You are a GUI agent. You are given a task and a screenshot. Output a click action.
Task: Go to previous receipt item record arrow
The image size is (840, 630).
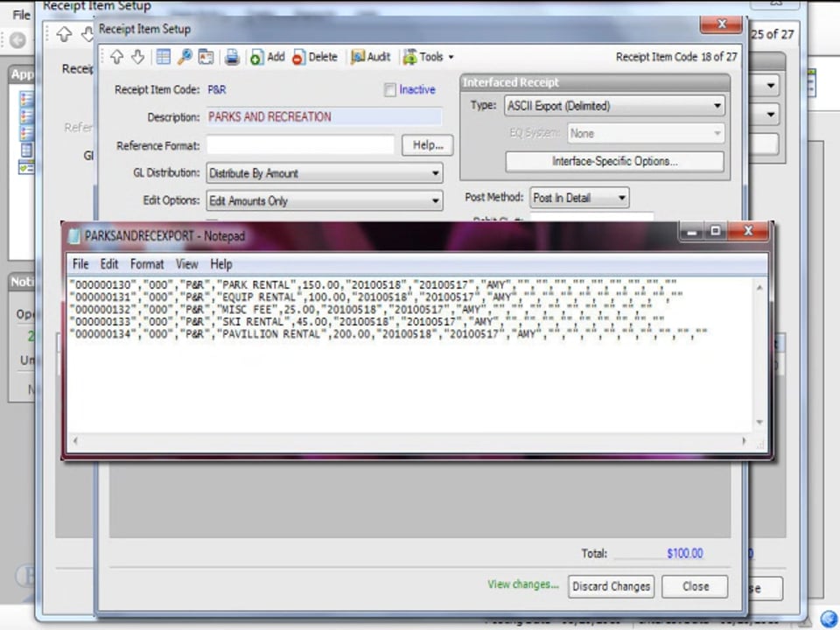click(x=117, y=57)
